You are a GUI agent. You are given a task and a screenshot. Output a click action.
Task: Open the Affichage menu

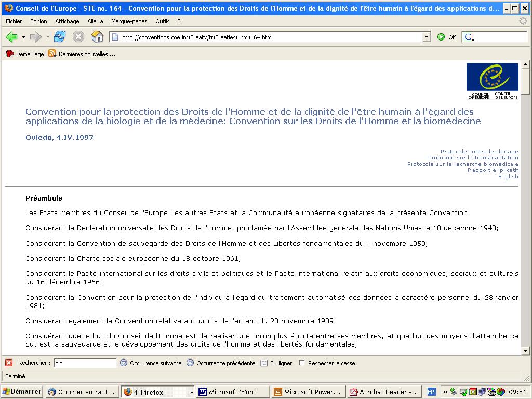67,21
